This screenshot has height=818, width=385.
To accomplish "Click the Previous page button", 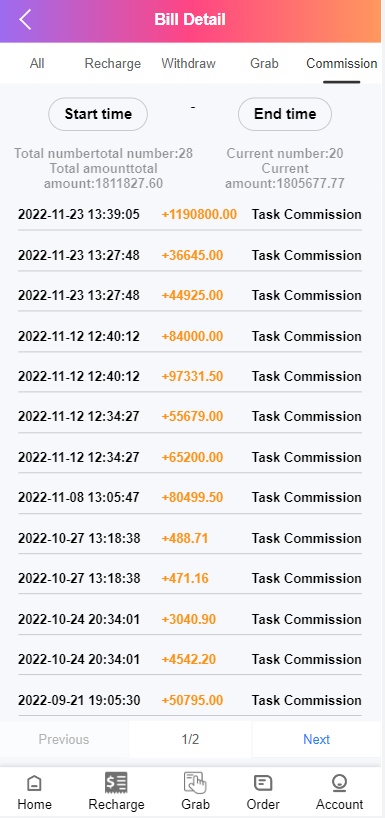I will click(x=64, y=739).
